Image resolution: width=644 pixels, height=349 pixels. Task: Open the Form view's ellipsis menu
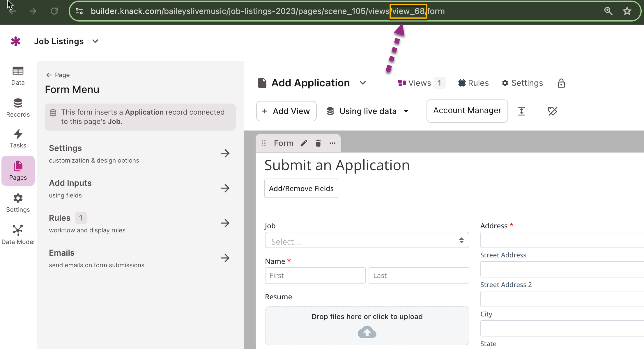(x=332, y=143)
